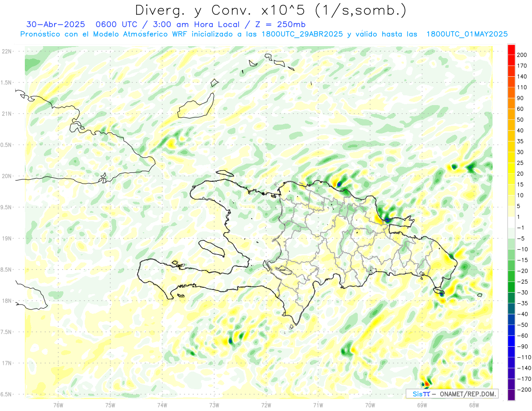Click the '69W' longitude label
The height and width of the screenshot is (411, 532).
tap(422, 405)
